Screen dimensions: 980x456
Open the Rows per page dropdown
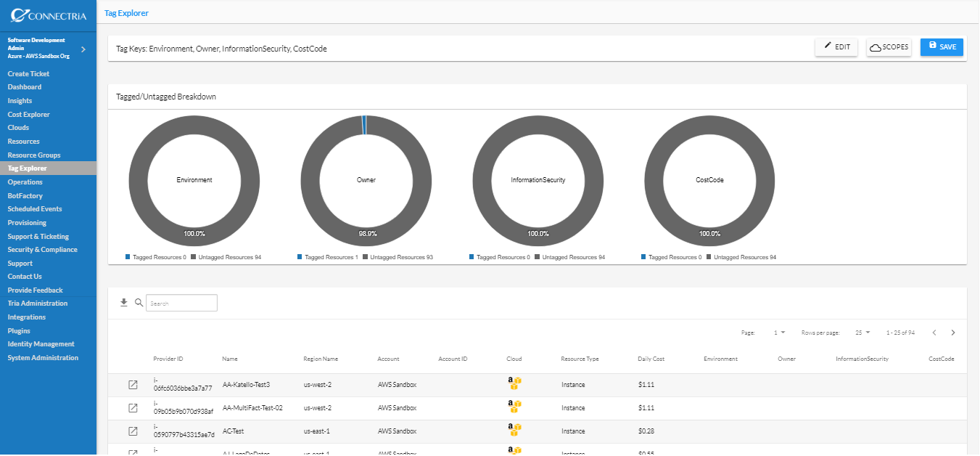coord(862,333)
